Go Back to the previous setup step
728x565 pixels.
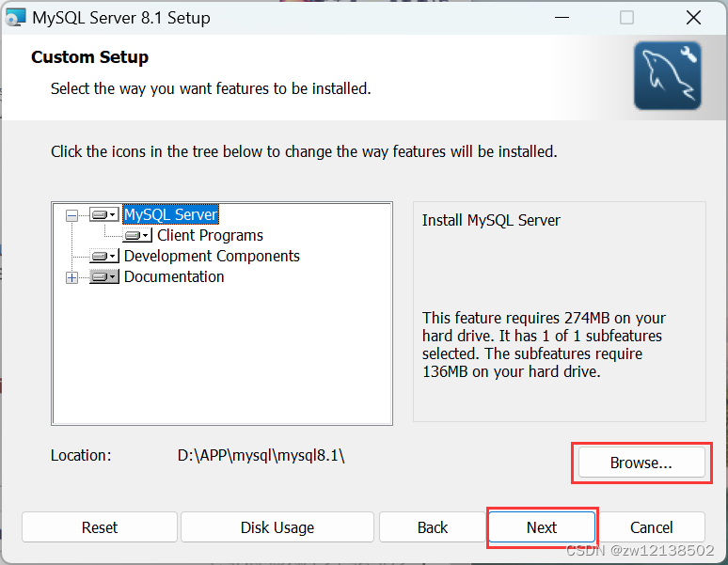click(433, 527)
